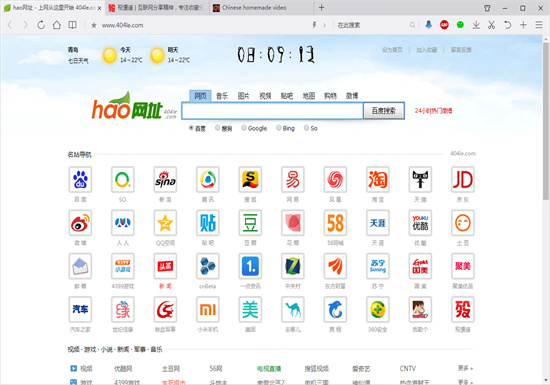Open the browser downloads arrow icon
The image size is (550, 385).
(x=476, y=25)
